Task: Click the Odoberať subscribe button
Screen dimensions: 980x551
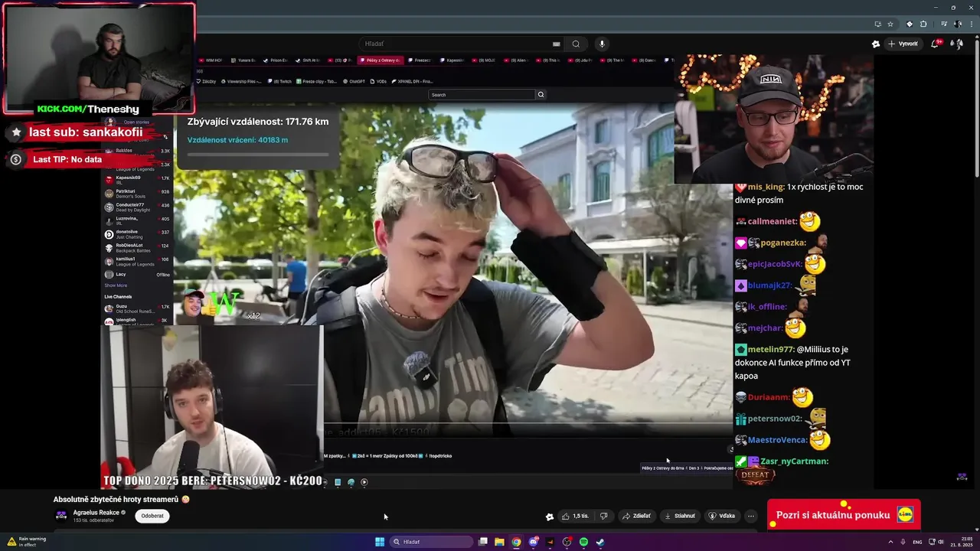Action: click(x=152, y=516)
